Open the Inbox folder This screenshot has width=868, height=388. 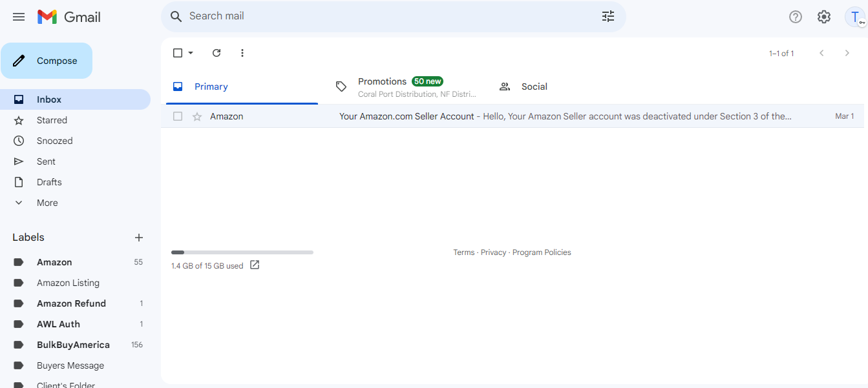pyautogui.click(x=75, y=99)
